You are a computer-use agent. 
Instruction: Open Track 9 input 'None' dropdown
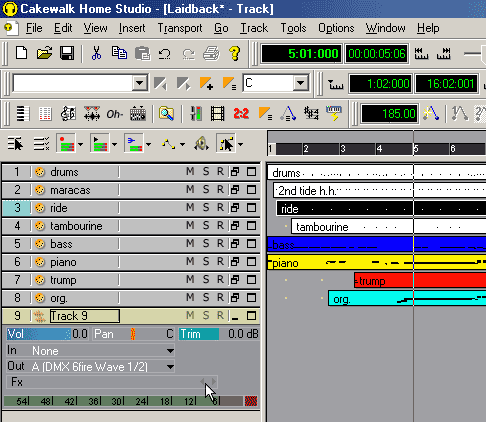coord(170,351)
